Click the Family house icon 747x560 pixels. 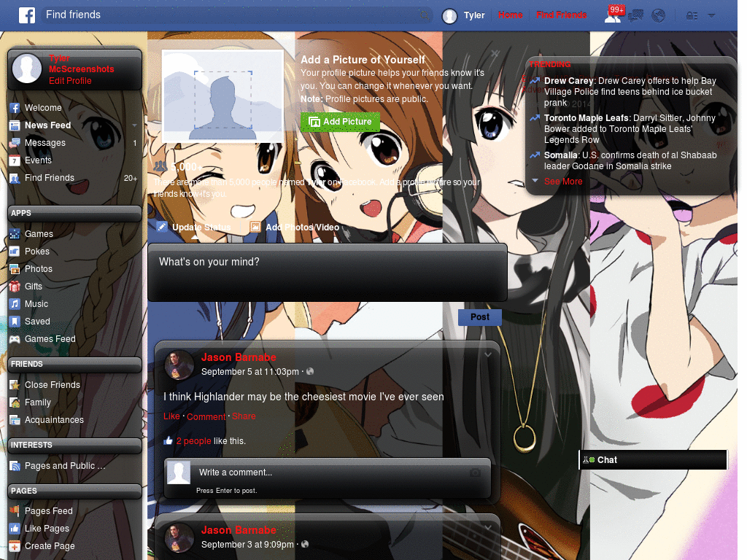15,402
